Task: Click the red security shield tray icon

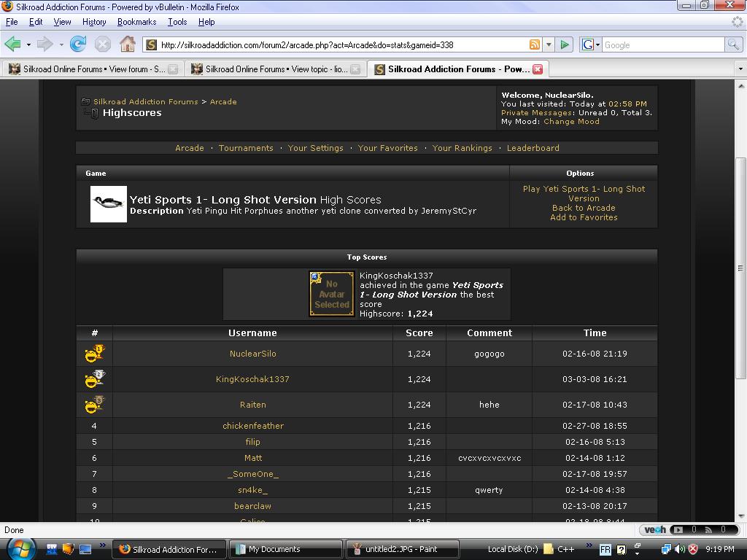Action: [x=693, y=549]
